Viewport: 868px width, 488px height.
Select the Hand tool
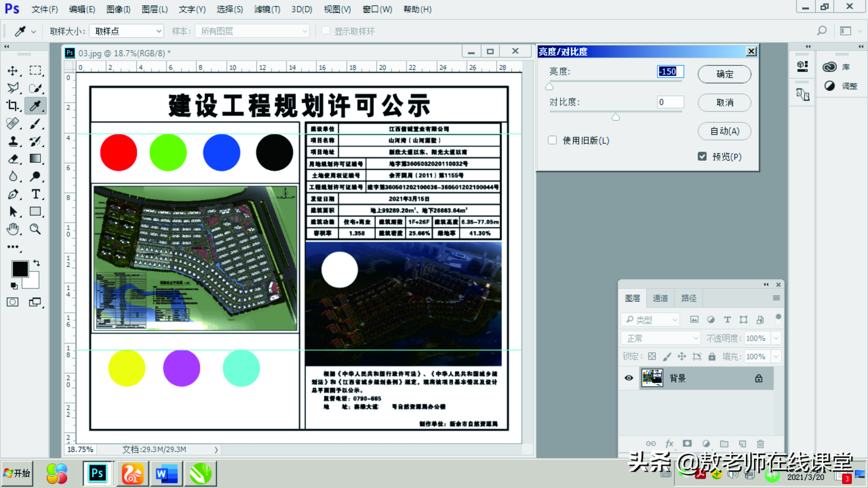click(13, 229)
